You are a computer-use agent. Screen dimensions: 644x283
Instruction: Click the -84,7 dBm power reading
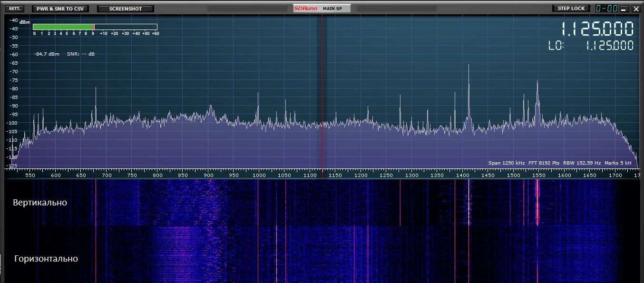coord(47,54)
